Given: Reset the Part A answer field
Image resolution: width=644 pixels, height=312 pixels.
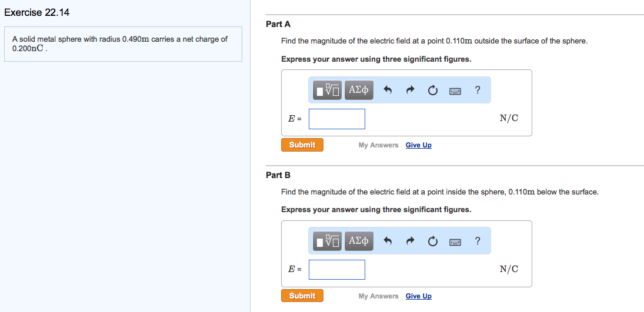Looking at the screenshot, I should (x=432, y=90).
